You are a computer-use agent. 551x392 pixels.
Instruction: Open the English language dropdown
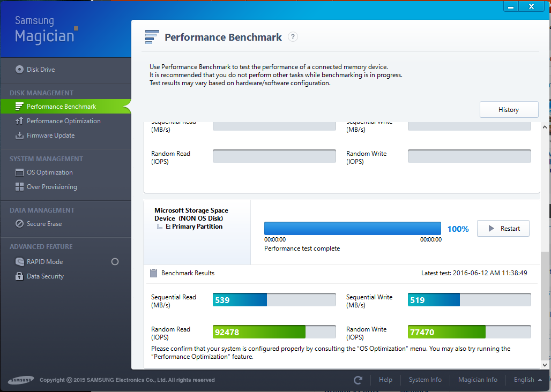(x=528, y=380)
